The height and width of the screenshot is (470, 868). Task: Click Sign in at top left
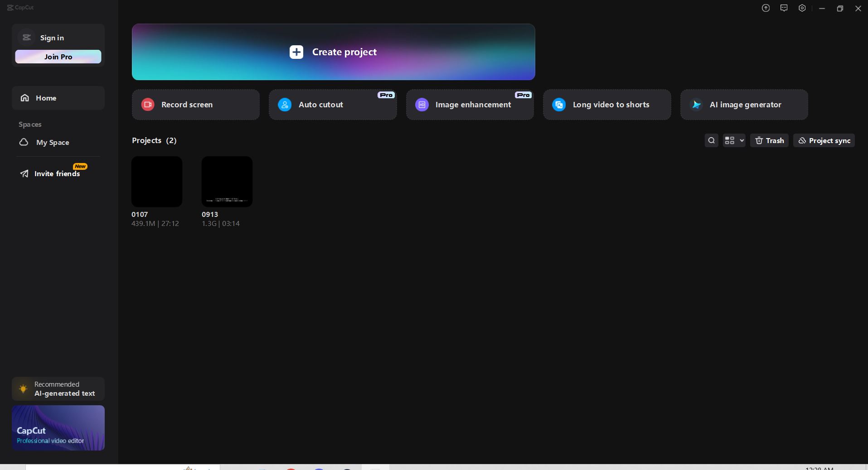point(52,38)
